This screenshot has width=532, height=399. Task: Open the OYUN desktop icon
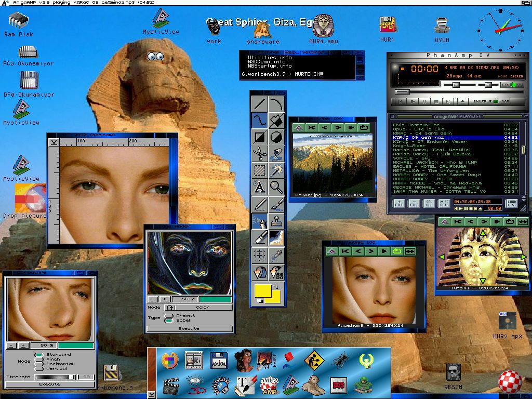point(442,30)
